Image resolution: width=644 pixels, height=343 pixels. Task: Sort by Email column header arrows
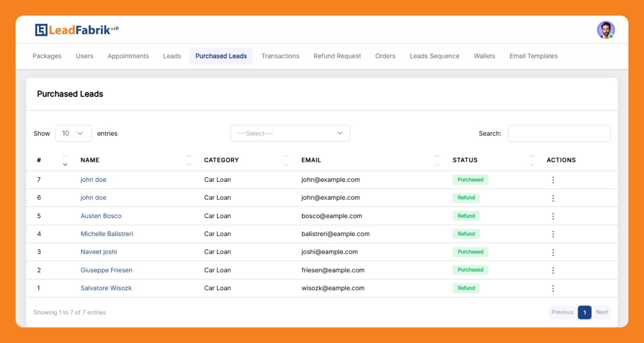437,160
